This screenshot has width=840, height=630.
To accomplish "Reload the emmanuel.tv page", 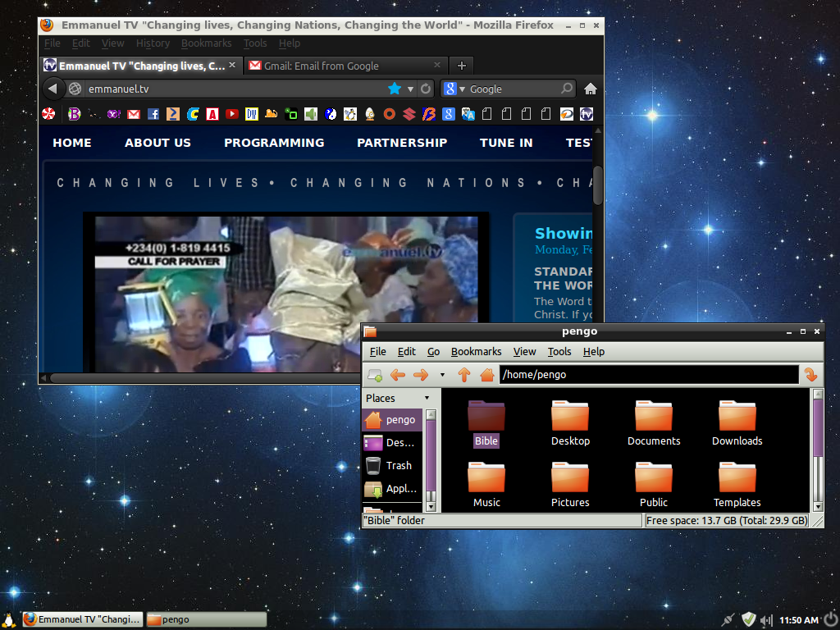I will [426, 89].
